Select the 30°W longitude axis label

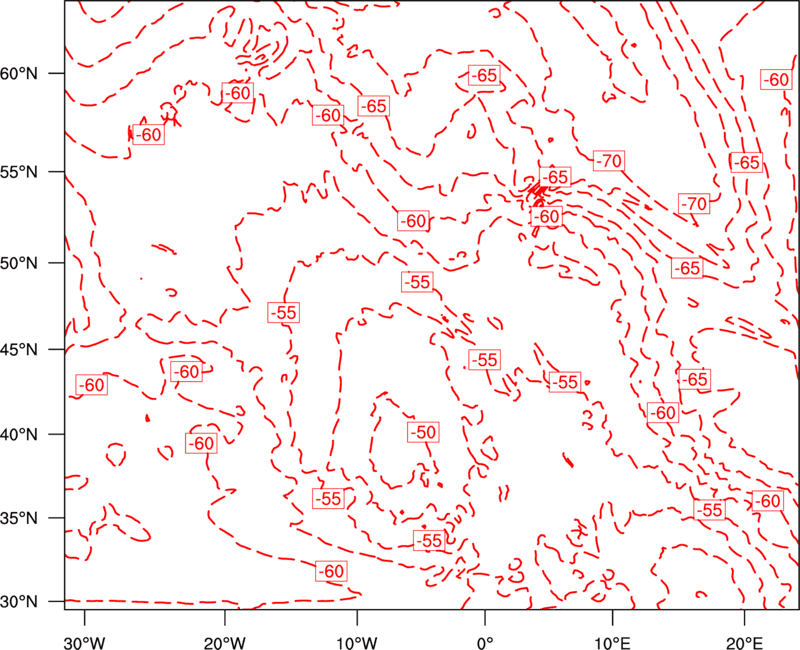(x=84, y=642)
